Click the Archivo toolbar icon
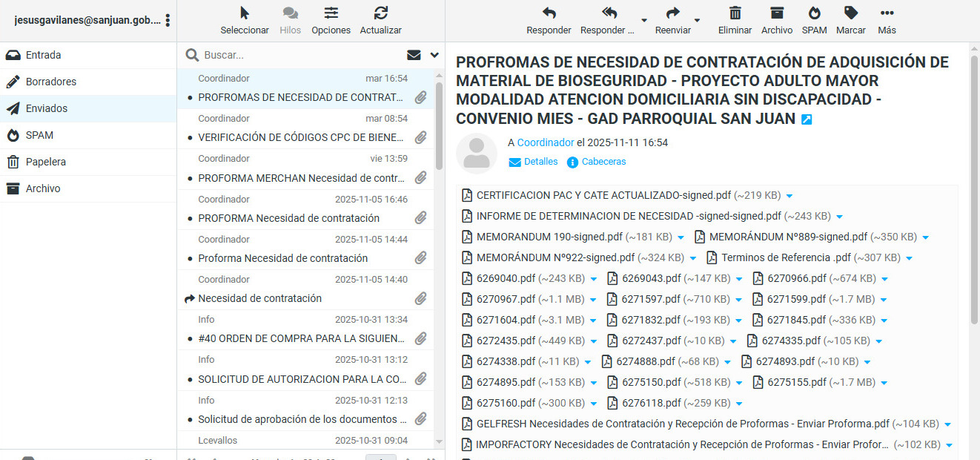Screen dimensions: 980x460 point(776,13)
